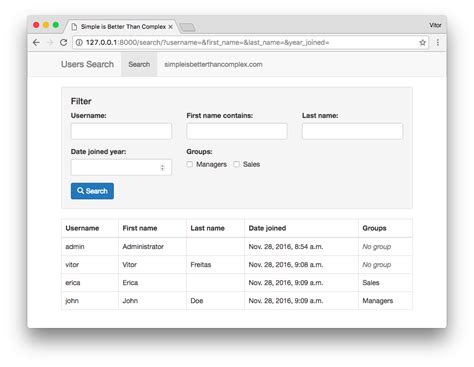Bookmark this page with the star icon
Screen dimensions: 474x367
423,42
